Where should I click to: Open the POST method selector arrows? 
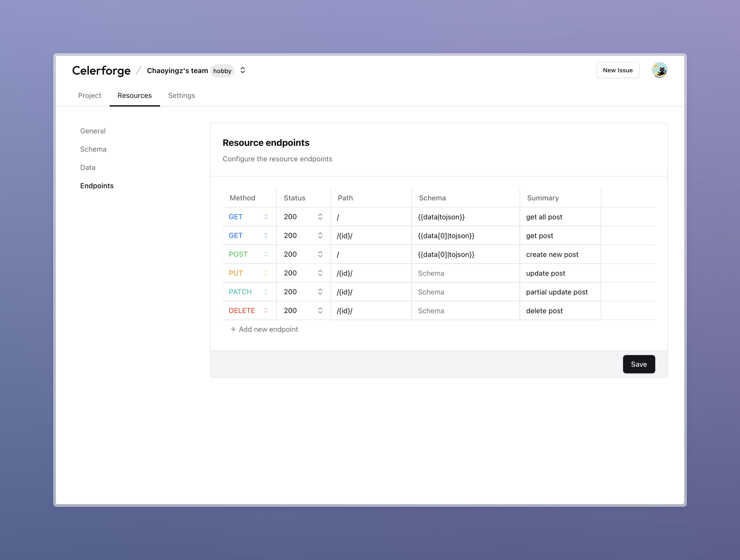click(266, 254)
